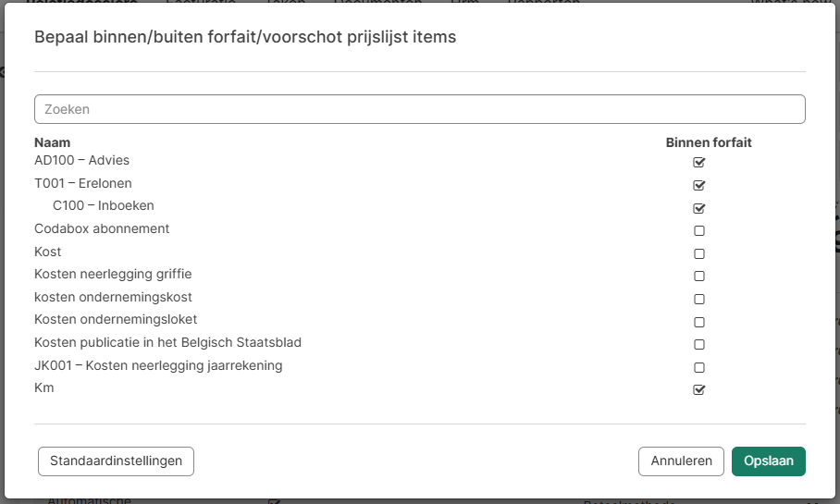Click the Annuleren button
The height and width of the screenshot is (504, 840).
(x=681, y=461)
